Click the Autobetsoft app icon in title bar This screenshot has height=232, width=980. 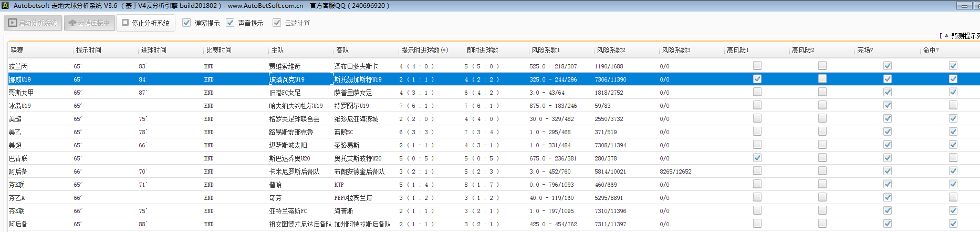5,6
